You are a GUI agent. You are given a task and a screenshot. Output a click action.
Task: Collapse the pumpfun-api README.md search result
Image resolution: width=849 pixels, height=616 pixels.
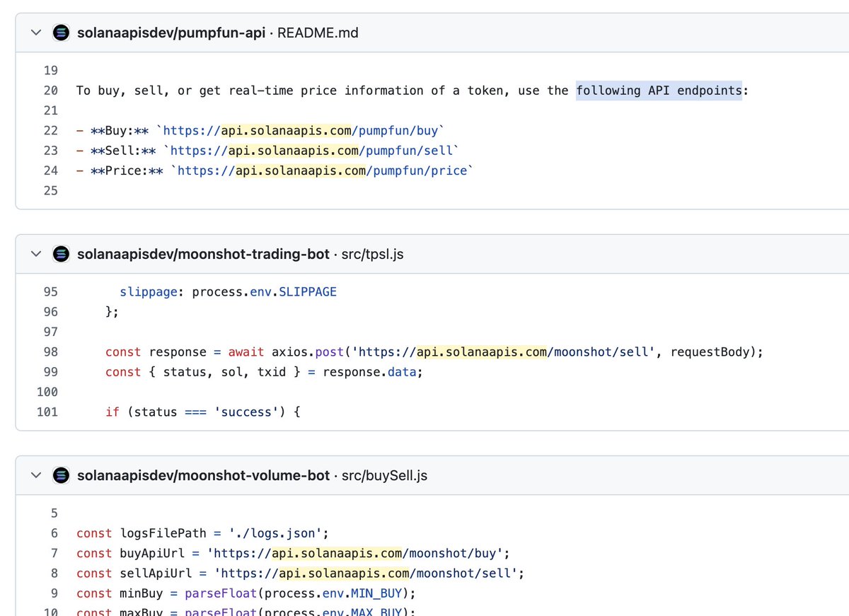point(35,32)
